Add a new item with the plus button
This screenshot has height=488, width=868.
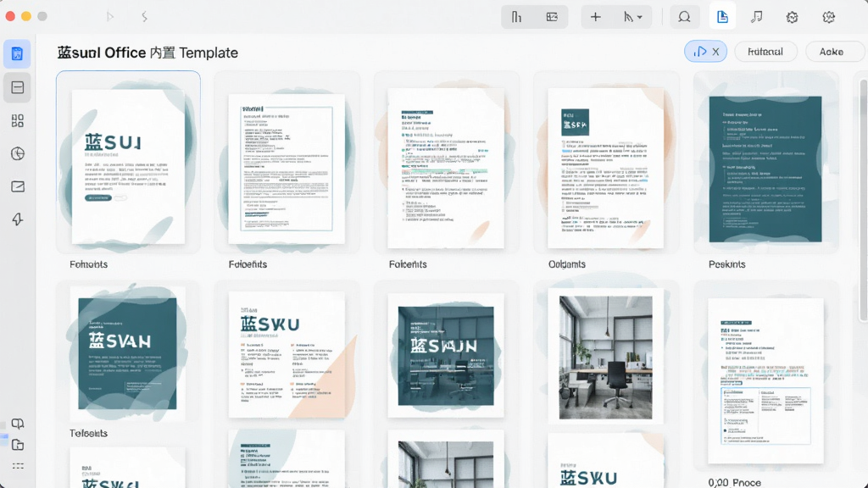[x=595, y=17]
